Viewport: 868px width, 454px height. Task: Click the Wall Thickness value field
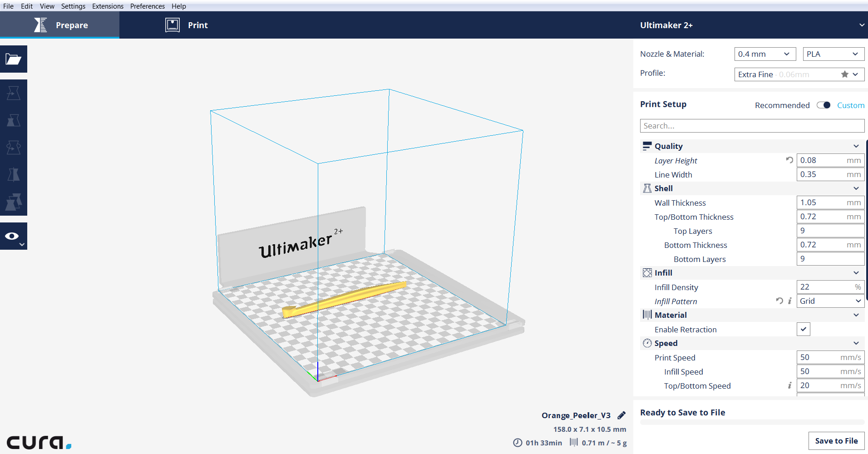(830, 202)
